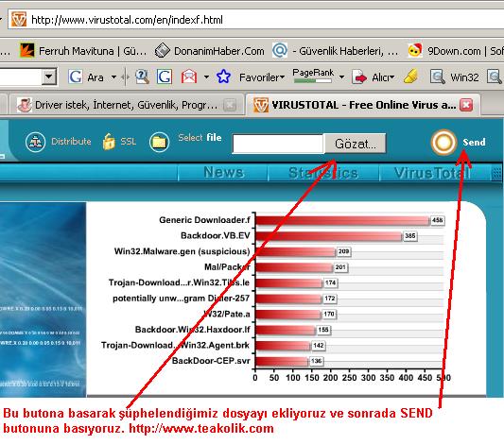Click the orange Send circle icon
Screen dimensions: 504x444
point(443,143)
